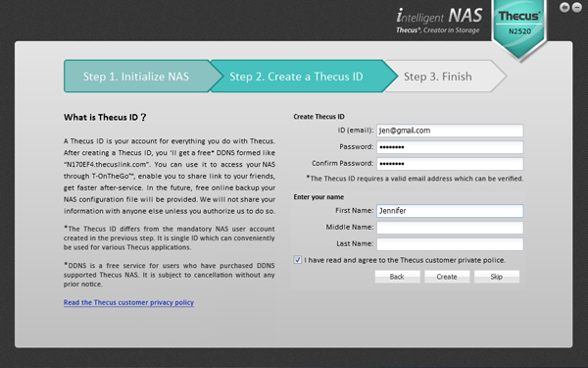The image size is (588, 368).
Task: Focus the First Name field containing Jennifer
Action: click(450, 211)
